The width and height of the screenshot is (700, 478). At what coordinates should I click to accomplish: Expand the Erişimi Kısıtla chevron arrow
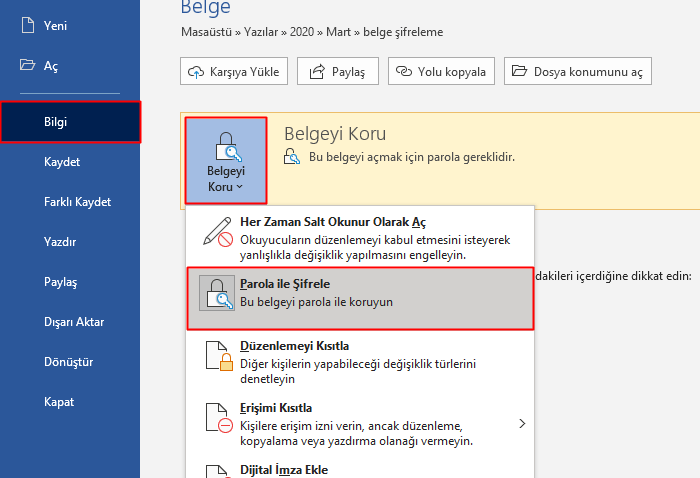pos(522,424)
